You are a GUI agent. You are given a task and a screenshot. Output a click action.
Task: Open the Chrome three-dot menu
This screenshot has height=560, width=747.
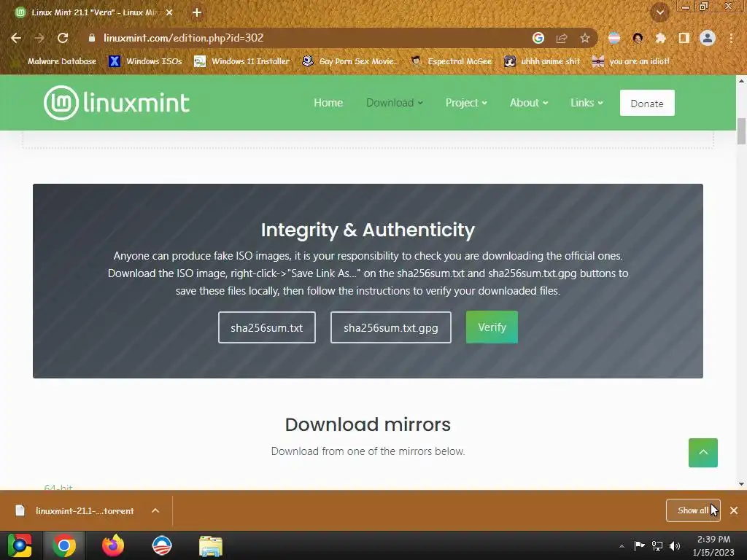pos(731,38)
